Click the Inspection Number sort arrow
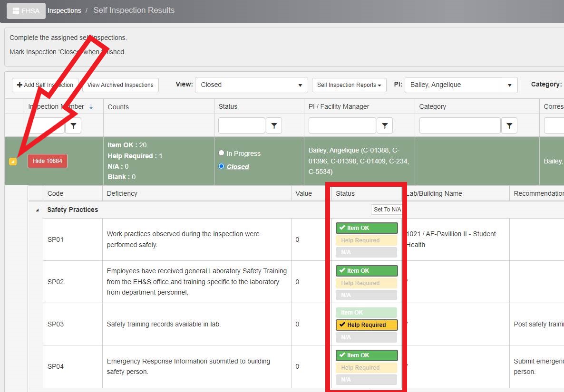The width and height of the screenshot is (564, 392). click(x=91, y=107)
